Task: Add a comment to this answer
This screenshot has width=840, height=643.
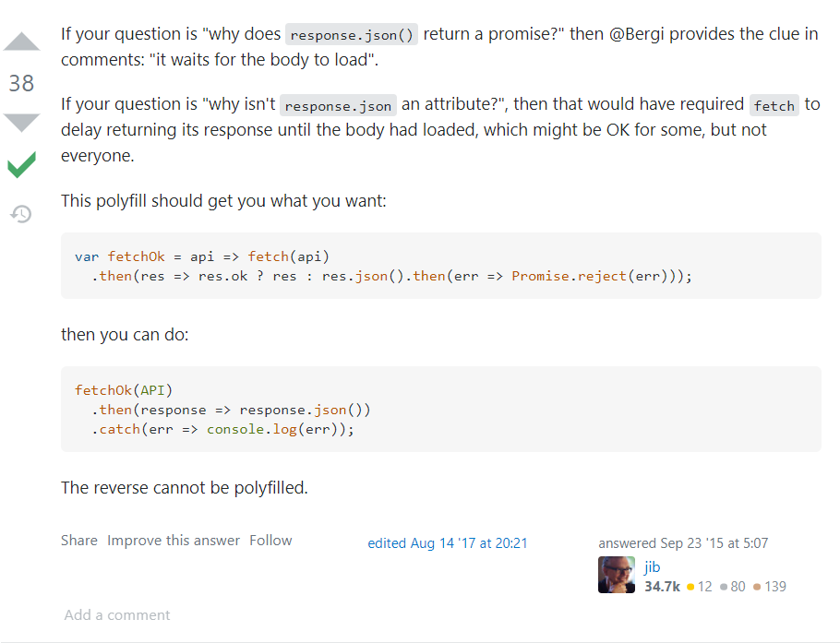Action: click(117, 614)
